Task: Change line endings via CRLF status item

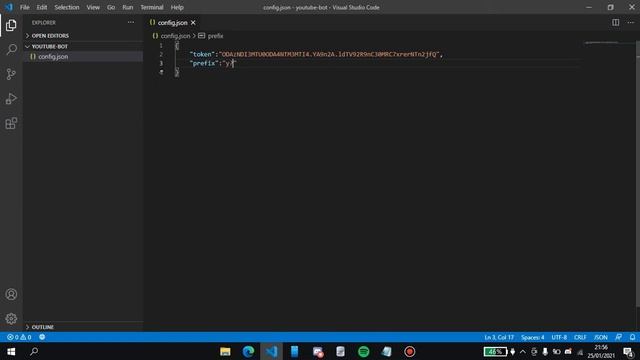Action: (x=580, y=337)
